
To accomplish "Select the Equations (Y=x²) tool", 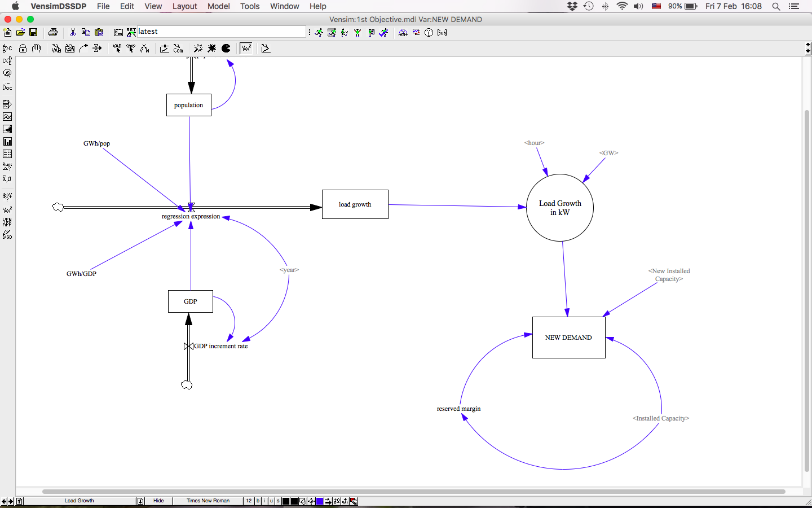I will (246, 49).
